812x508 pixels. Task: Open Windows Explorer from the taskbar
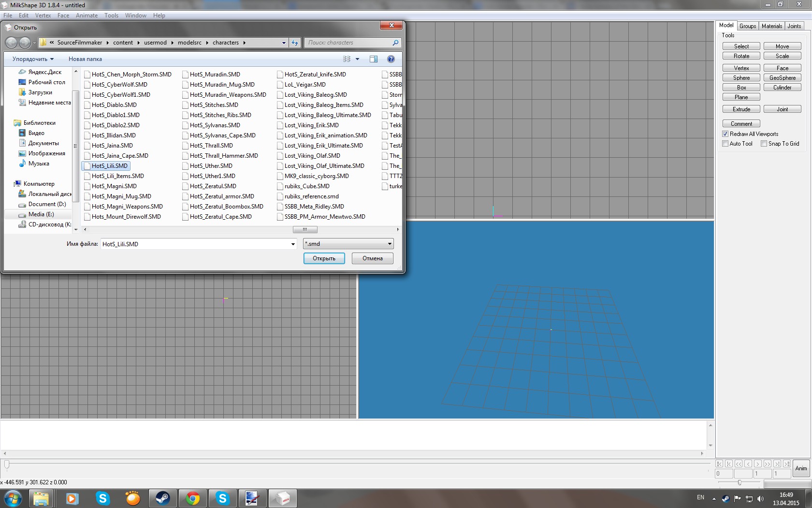[x=41, y=498]
